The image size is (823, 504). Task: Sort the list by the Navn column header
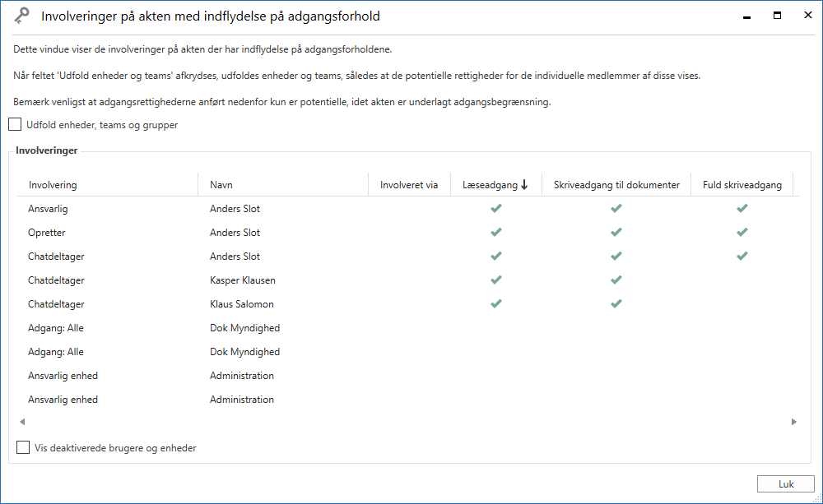pos(283,185)
